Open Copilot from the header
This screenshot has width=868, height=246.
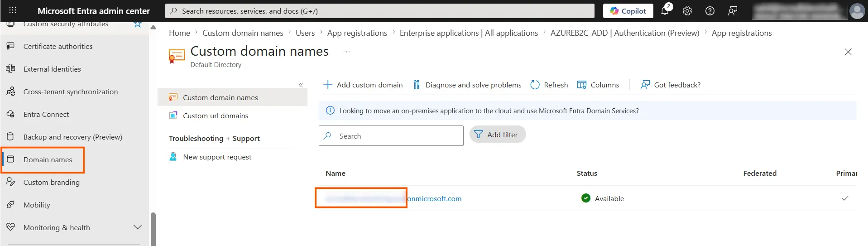(628, 11)
